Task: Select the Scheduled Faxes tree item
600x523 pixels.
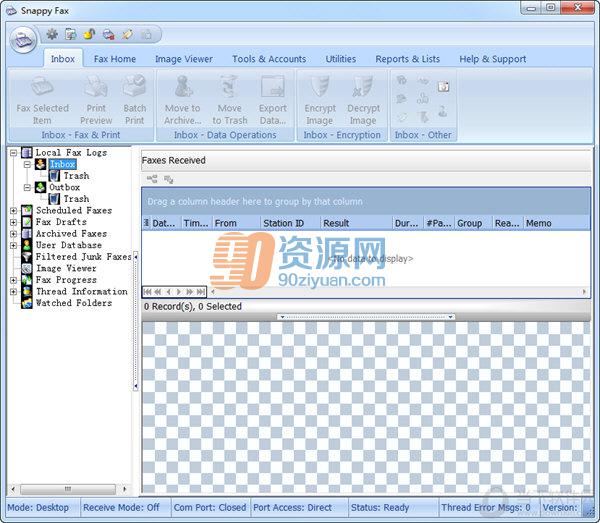Action: (x=74, y=210)
